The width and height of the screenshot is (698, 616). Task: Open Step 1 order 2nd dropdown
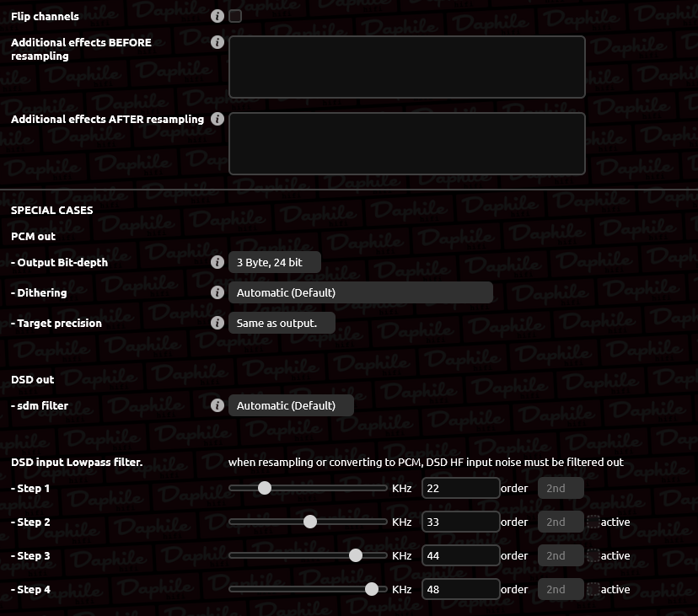561,488
